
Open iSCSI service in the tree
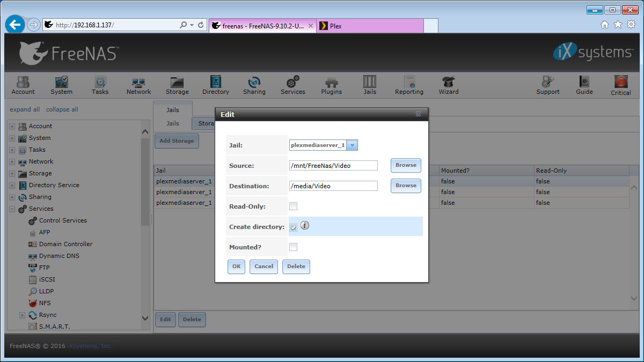[47, 279]
